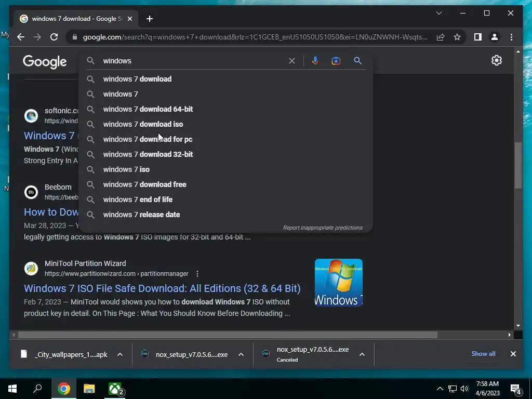Open Google settings gear icon
532x399 pixels.
click(x=496, y=60)
